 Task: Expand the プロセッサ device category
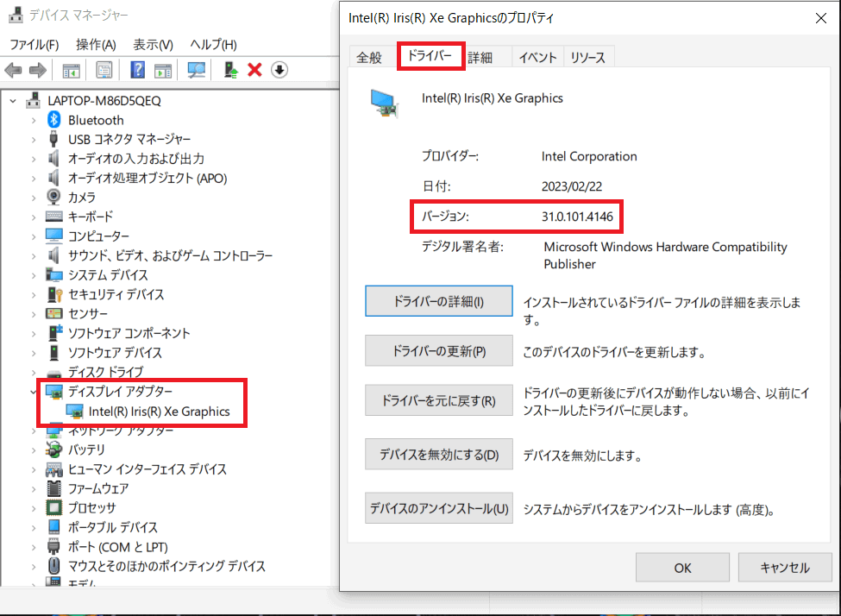tap(34, 508)
